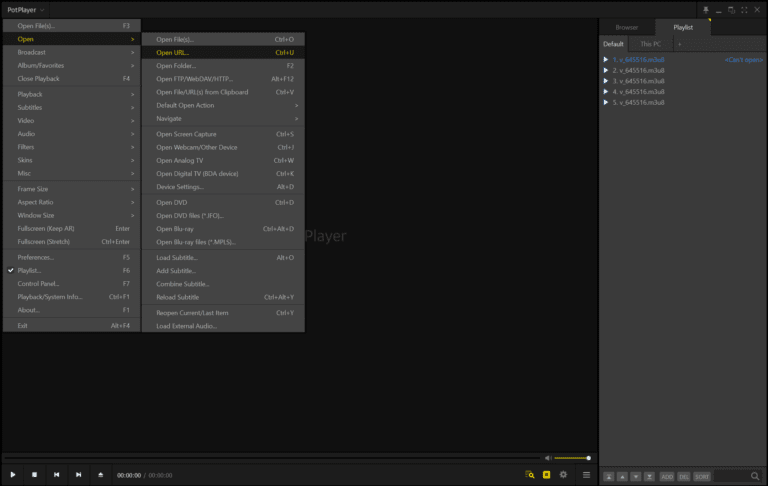Click the SORT button in playlist
Screen dimensions: 768x486
tap(702, 477)
